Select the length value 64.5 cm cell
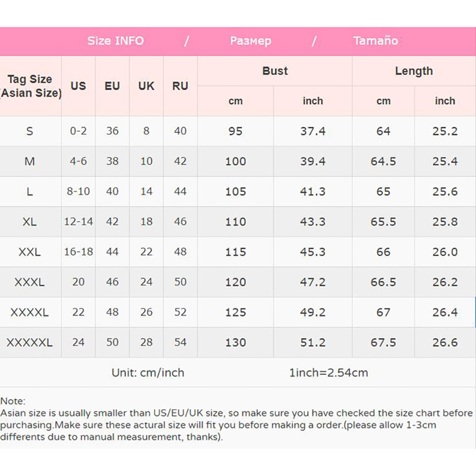Image resolution: width=476 pixels, height=476 pixels. click(383, 162)
